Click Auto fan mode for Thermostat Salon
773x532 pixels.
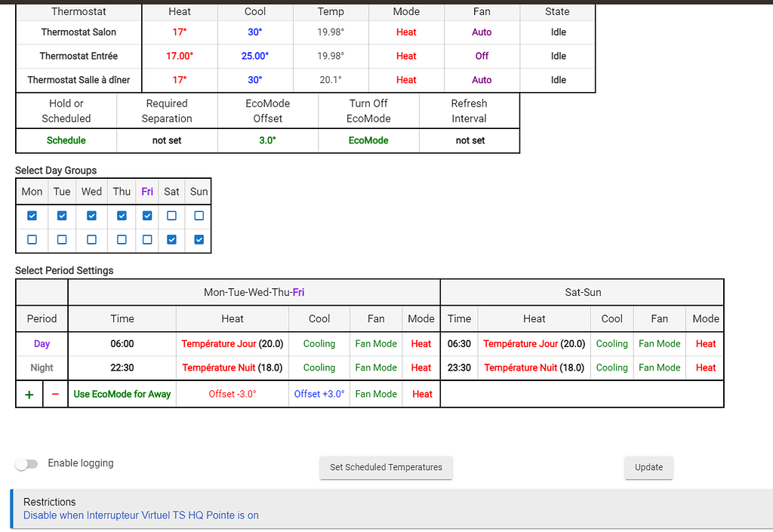tap(482, 32)
